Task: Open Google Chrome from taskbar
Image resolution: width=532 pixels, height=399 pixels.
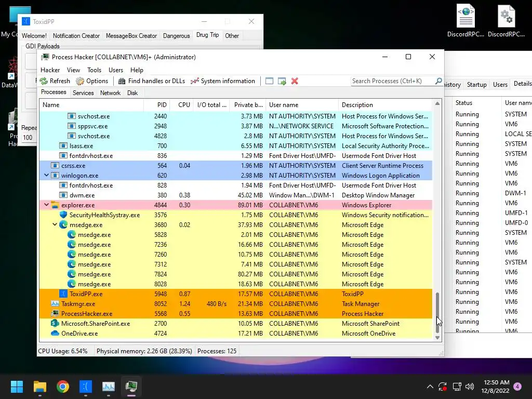Action: (x=63, y=387)
